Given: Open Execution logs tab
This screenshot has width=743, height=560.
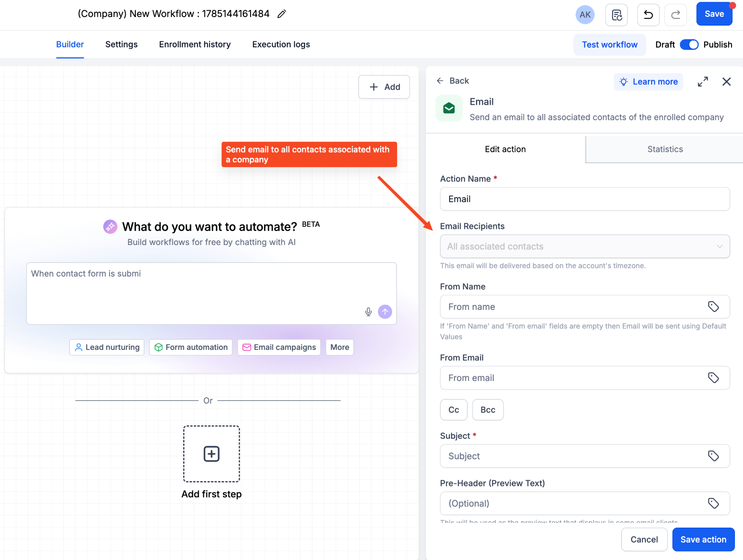Looking at the screenshot, I should tap(281, 44).
